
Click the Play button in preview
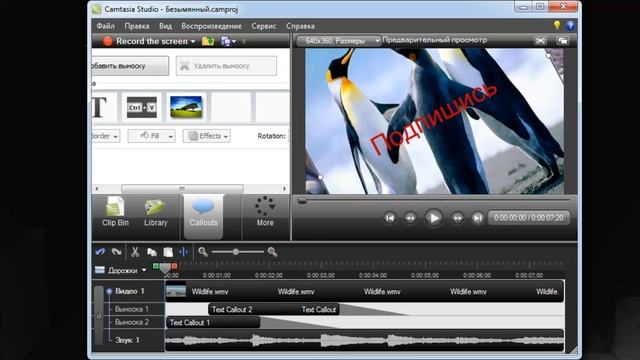point(434,218)
